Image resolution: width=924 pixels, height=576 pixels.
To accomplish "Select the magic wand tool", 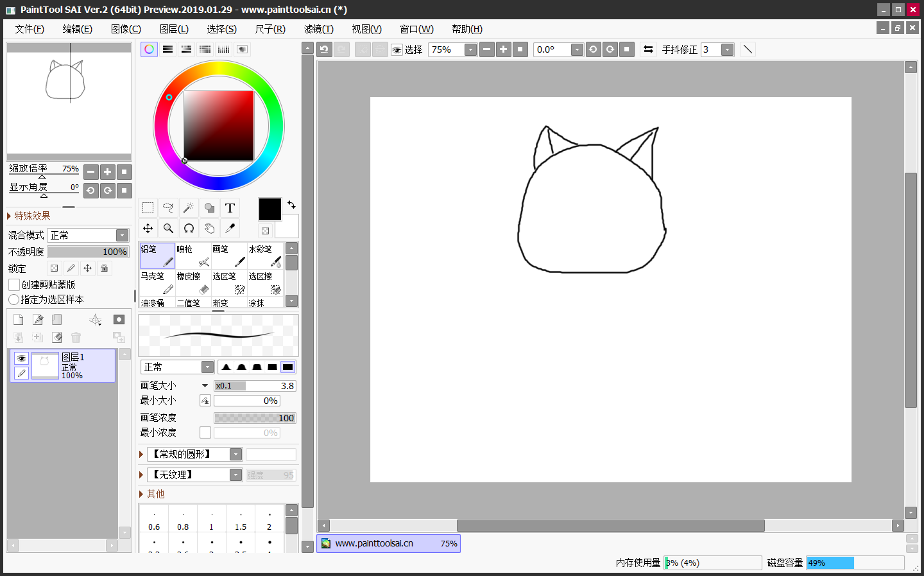I will click(189, 208).
